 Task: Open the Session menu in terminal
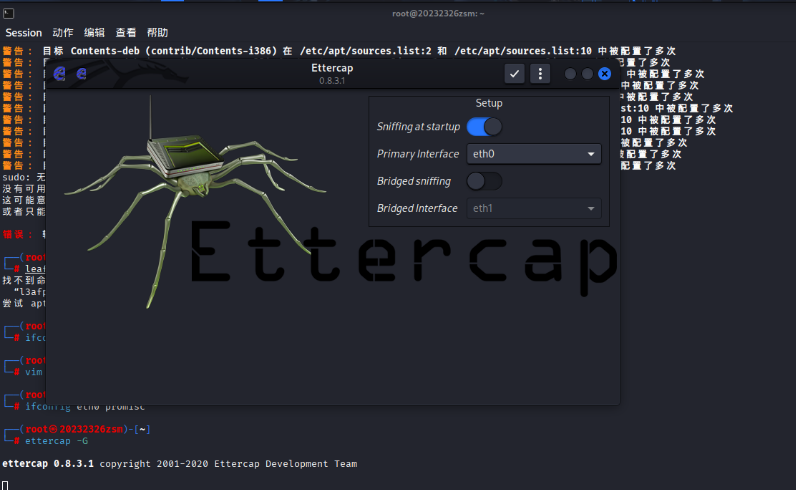pos(23,32)
